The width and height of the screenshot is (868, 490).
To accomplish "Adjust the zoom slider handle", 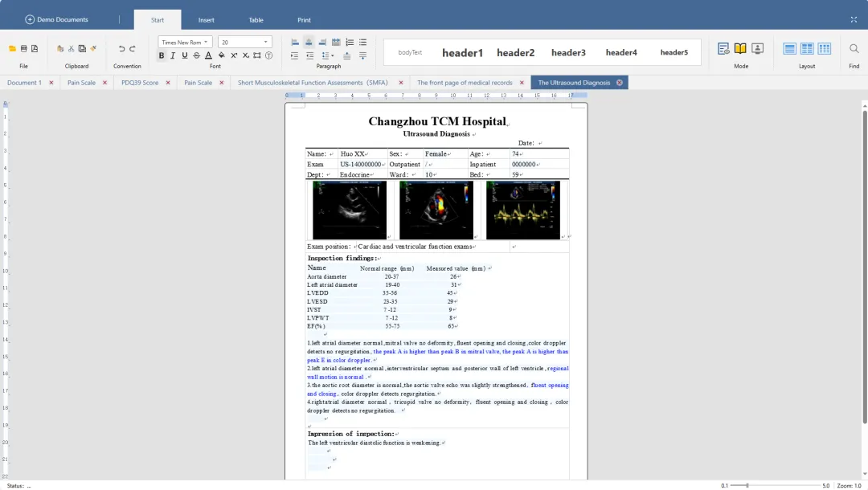I will click(747, 485).
